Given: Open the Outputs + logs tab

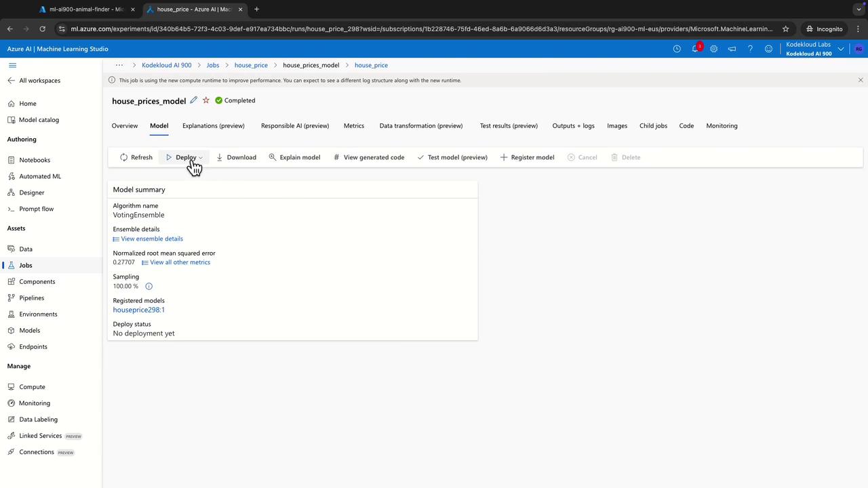Looking at the screenshot, I should [x=574, y=125].
